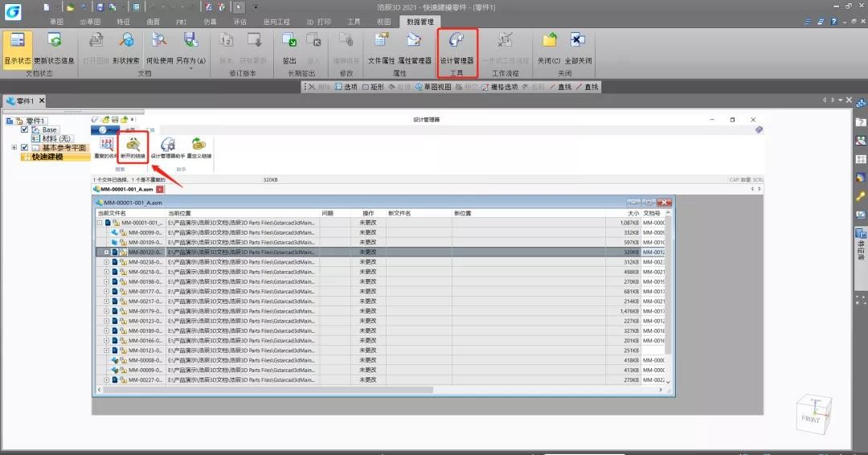Switch to the 视图 ribbon tab
Image resolution: width=868 pixels, height=455 pixels.
pyautogui.click(x=383, y=22)
